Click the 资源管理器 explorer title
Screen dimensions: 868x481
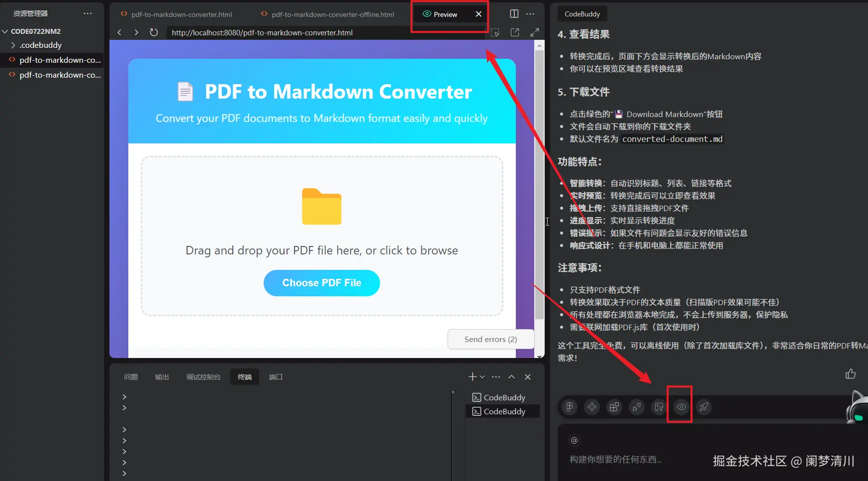(x=30, y=13)
